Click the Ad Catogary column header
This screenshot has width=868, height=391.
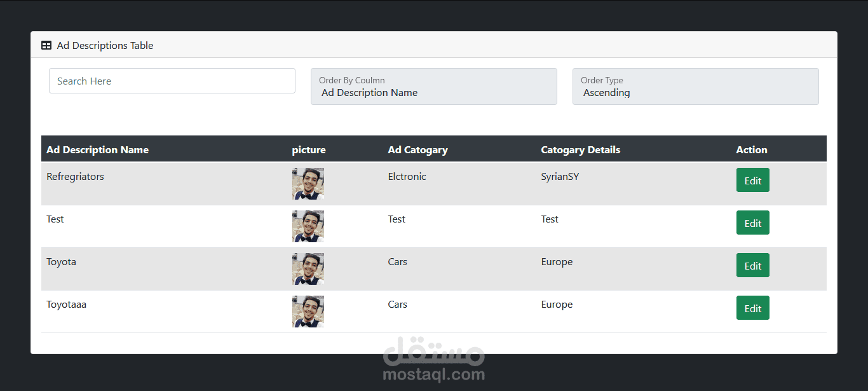coord(417,150)
